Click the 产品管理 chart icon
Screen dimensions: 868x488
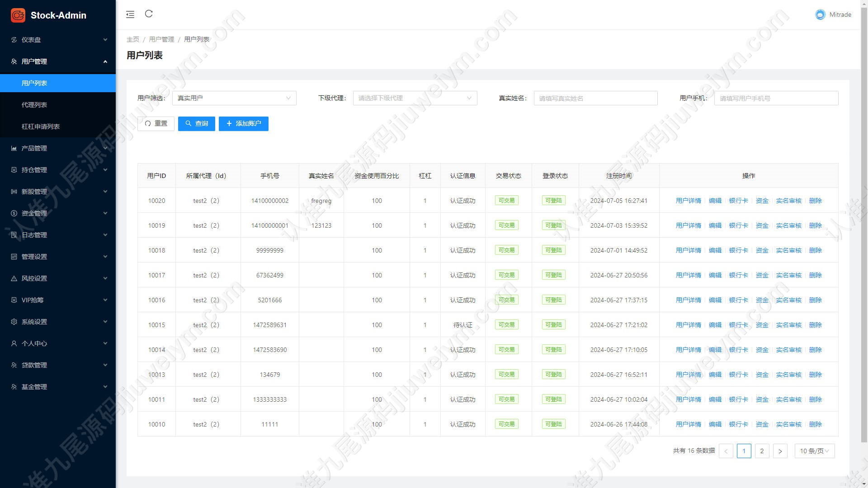(14, 148)
